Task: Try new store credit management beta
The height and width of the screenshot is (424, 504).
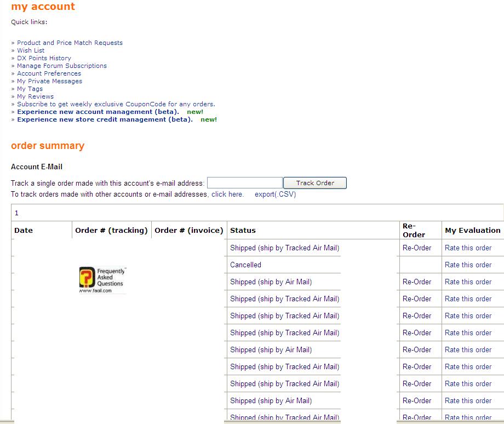Action: point(105,119)
